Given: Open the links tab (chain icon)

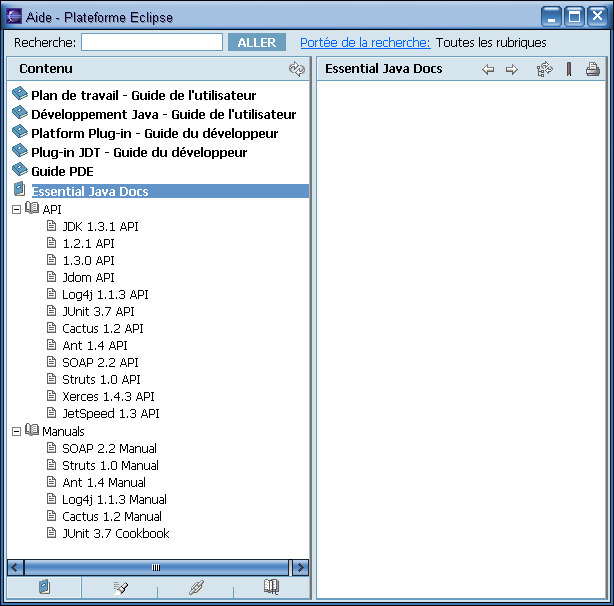Looking at the screenshot, I should pos(196,588).
